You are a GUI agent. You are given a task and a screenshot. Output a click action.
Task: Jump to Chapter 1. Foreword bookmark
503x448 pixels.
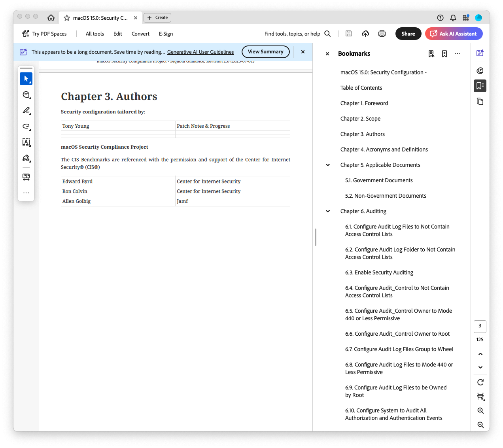[364, 103]
